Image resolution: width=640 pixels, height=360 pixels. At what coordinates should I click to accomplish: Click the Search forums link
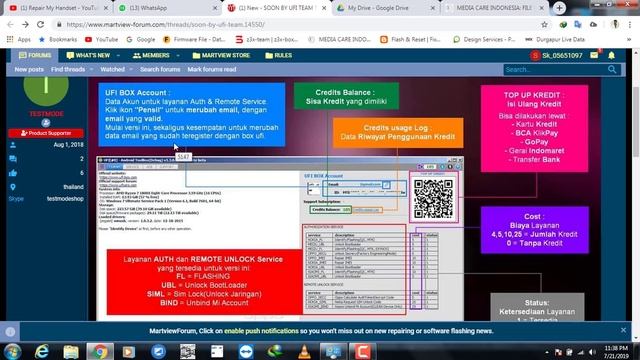click(x=160, y=69)
